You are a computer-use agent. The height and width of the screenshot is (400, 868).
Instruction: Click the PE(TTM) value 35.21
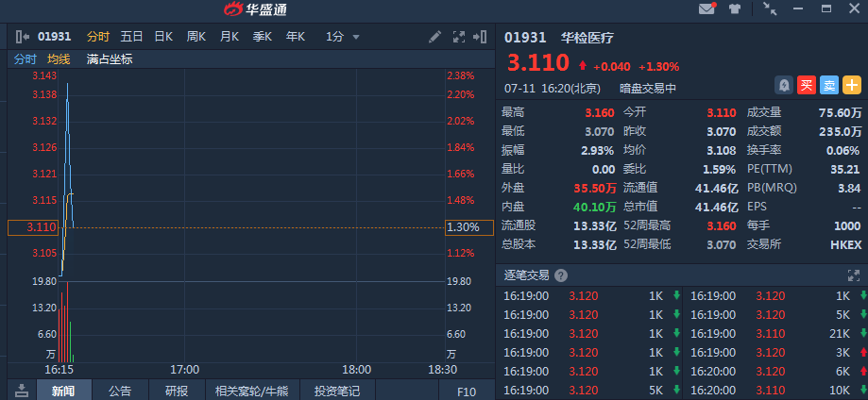coord(845,169)
